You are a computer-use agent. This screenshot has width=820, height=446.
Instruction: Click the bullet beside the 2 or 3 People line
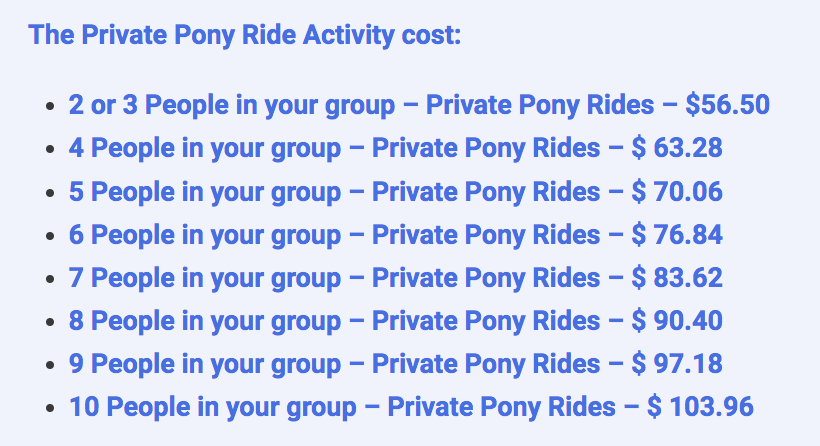click(52, 107)
